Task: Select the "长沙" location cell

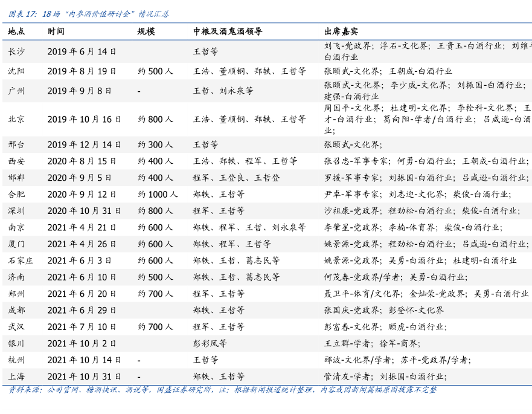Action: (16, 51)
